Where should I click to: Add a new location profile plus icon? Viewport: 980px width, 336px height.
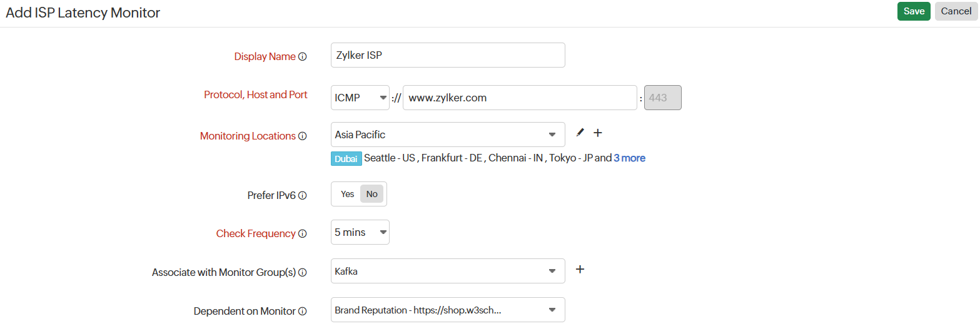(598, 133)
